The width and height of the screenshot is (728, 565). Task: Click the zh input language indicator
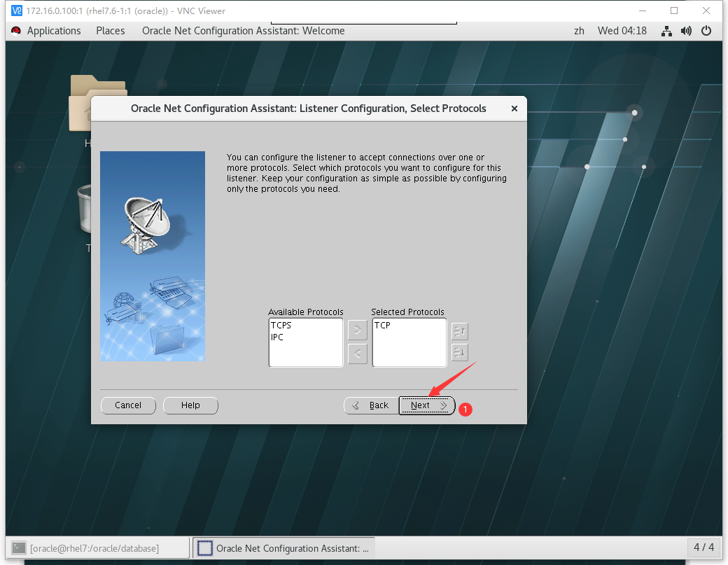pyautogui.click(x=579, y=31)
